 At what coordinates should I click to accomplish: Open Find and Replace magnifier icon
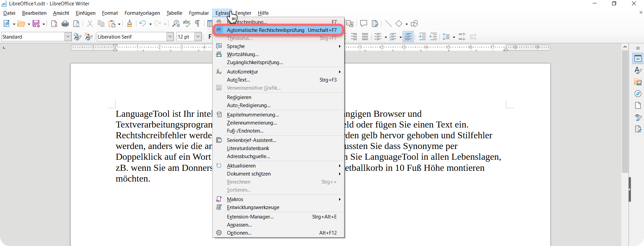pos(176,24)
